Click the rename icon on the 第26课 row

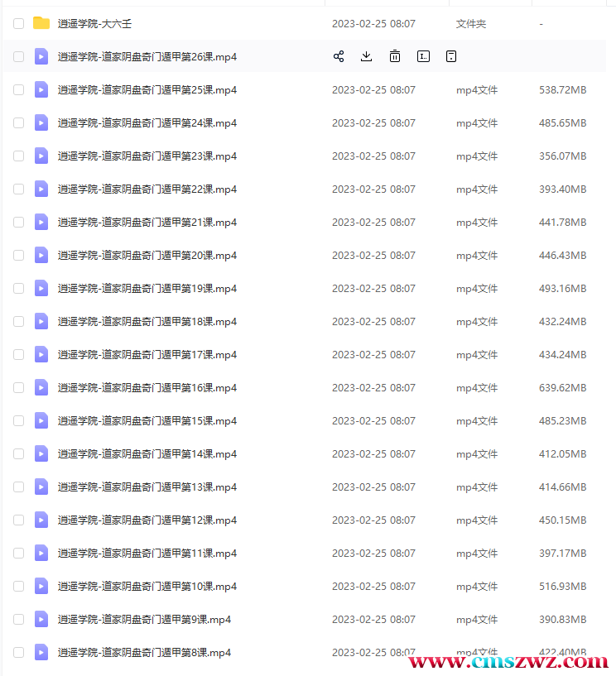point(423,56)
